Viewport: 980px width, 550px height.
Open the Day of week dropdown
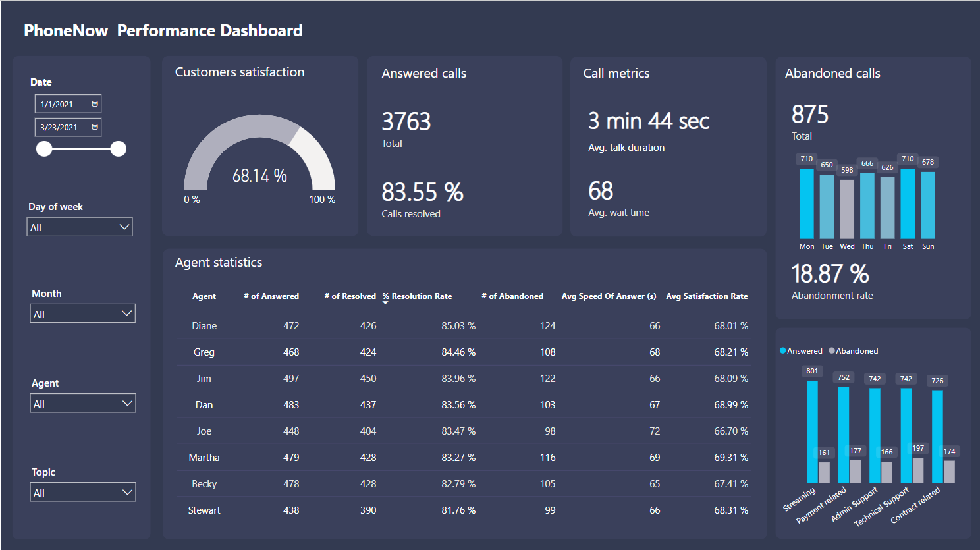click(80, 227)
